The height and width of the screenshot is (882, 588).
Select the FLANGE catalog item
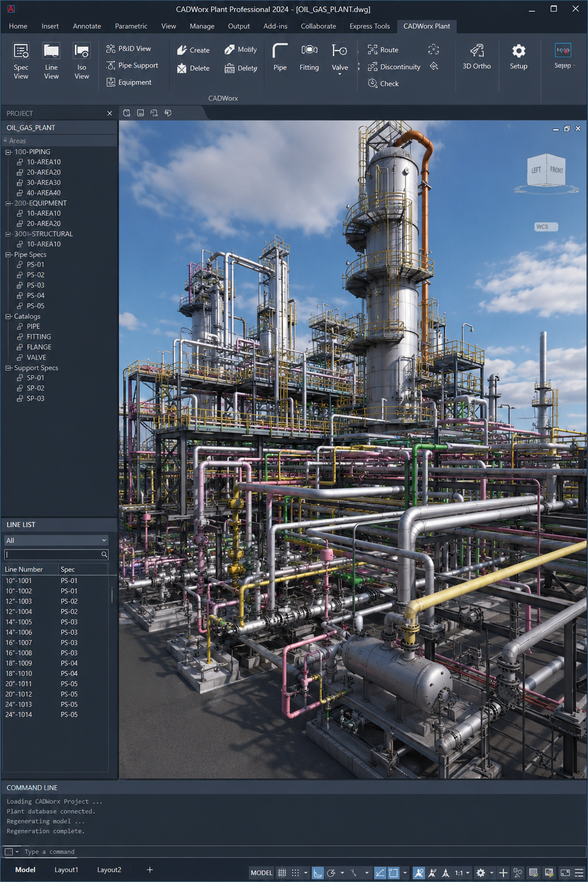pos(39,347)
